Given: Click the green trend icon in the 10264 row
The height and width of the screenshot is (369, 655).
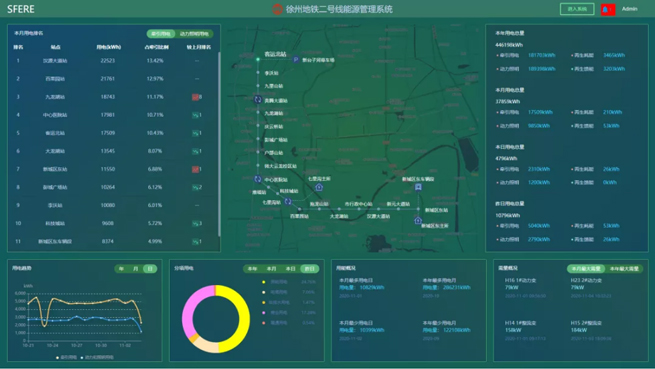Looking at the screenshot, I should click(195, 187).
